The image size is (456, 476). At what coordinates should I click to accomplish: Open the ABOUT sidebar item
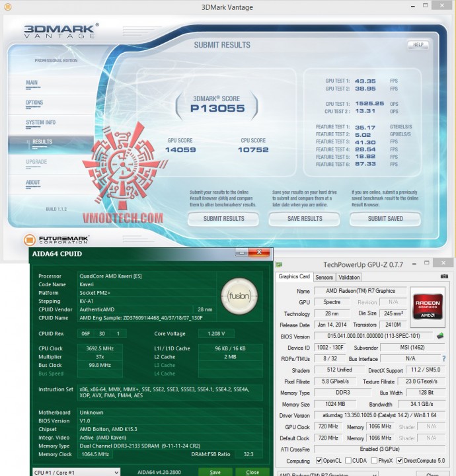(33, 182)
